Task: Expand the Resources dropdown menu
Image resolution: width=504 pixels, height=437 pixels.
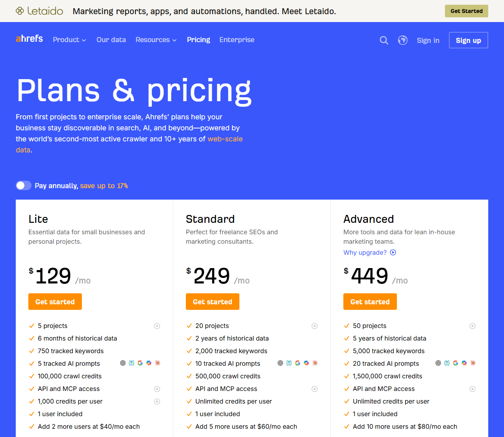Action: (156, 40)
